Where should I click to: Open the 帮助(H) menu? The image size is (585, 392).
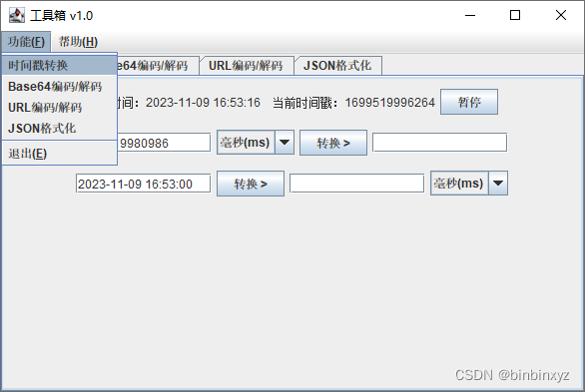click(x=78, y=42)
